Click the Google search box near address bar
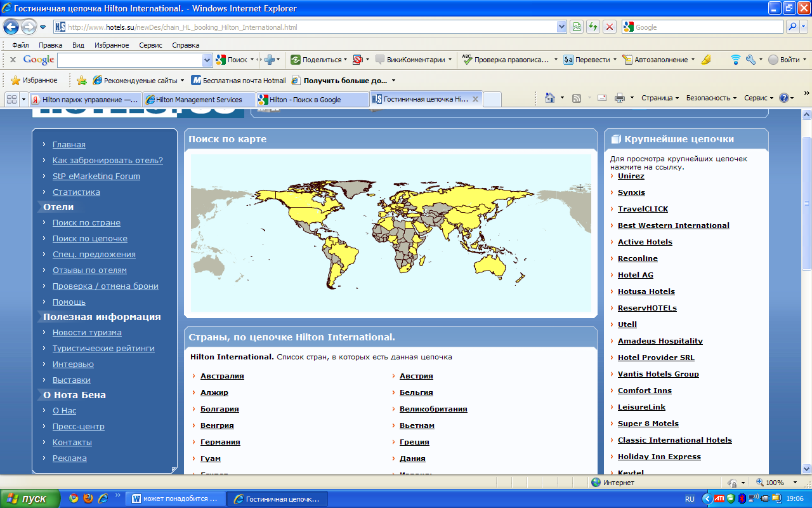The width and height of the screenshot is (812, 508). (x=702, y=27)
